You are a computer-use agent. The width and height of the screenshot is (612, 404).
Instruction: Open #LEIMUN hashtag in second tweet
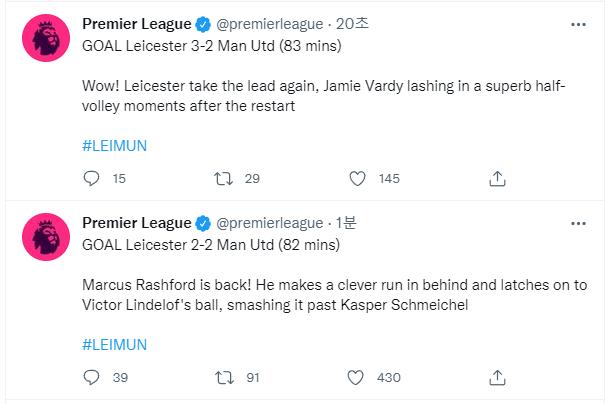[x=114, y=345]
